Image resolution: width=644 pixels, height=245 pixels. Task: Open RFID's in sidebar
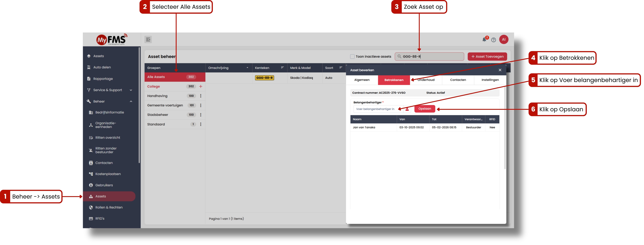point(100,219)
